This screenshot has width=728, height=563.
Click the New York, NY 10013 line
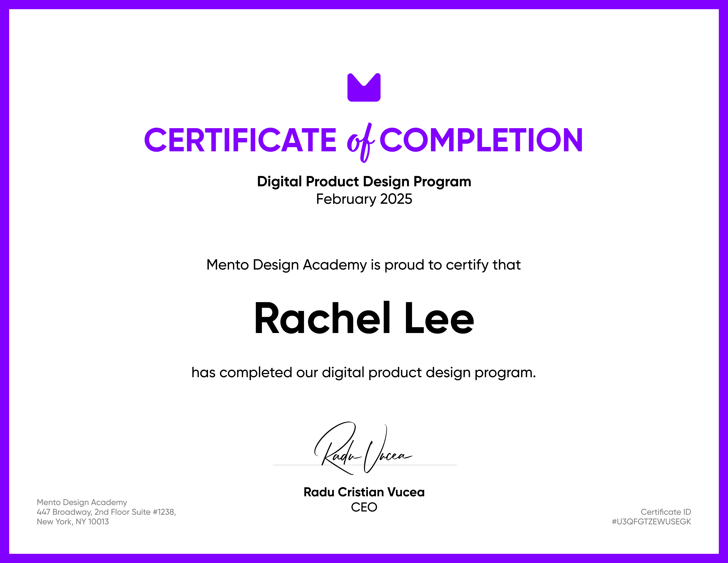[x=73, y=522]
